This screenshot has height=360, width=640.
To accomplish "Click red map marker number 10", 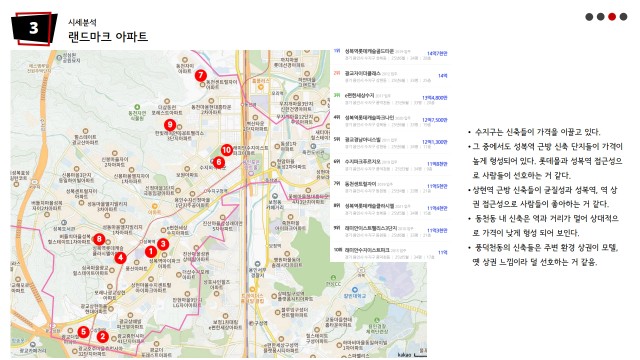I will click(227, 150).
